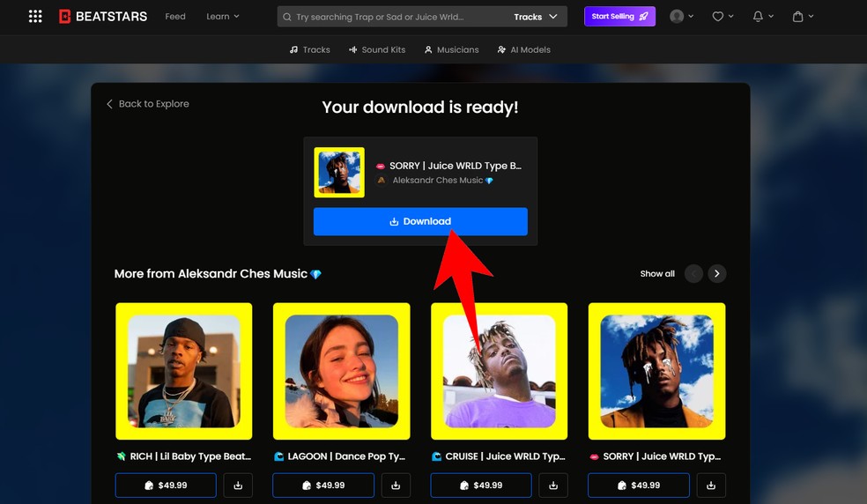Open LAGOON Dance Pop beat cover
This screenshot has width=867, height=504.
[341, 371]
